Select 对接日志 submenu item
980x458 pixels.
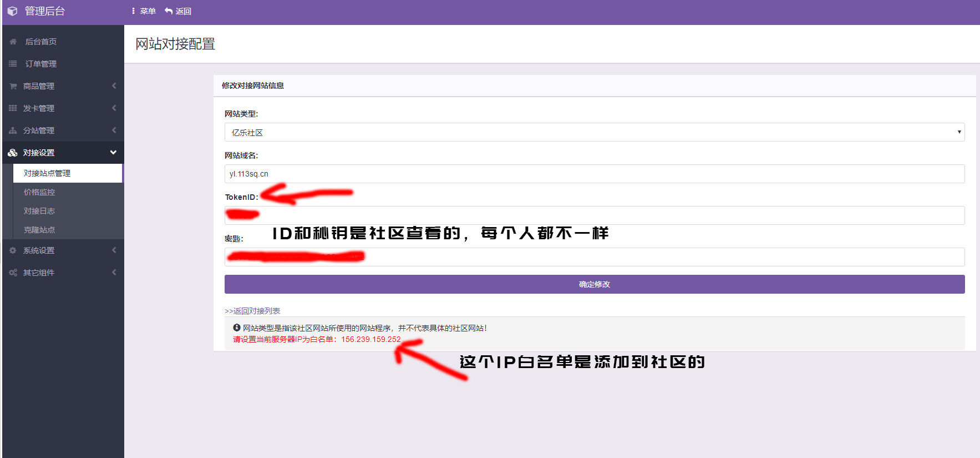click(39, 211)
